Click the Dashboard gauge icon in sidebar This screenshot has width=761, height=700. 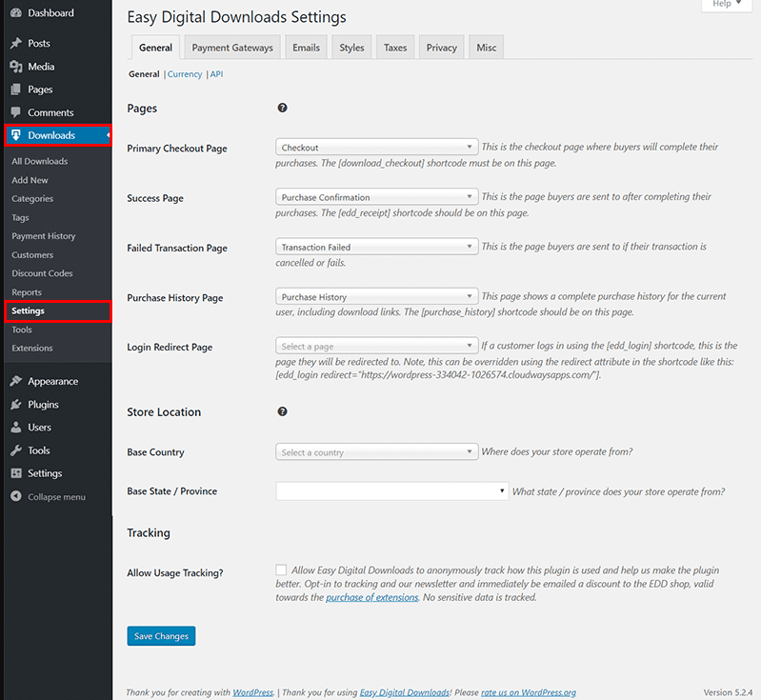(16, 13)
